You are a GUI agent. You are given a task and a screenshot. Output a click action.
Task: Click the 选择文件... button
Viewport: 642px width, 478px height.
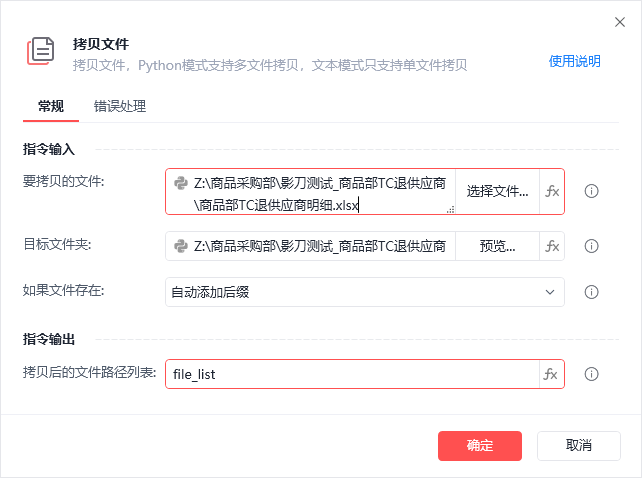(x=497, y=191)
